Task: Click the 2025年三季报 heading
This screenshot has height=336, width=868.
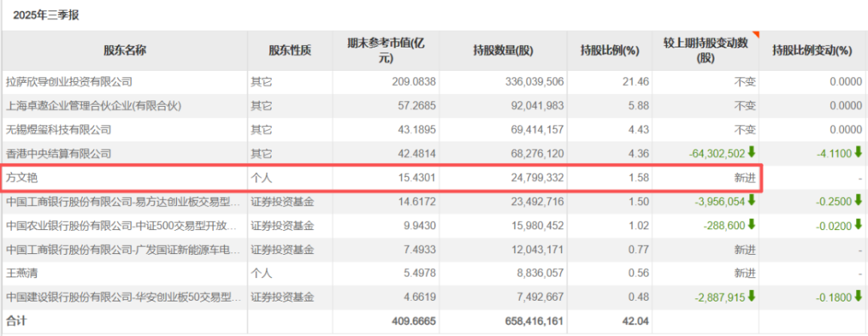Action: [x=47, y=15]
